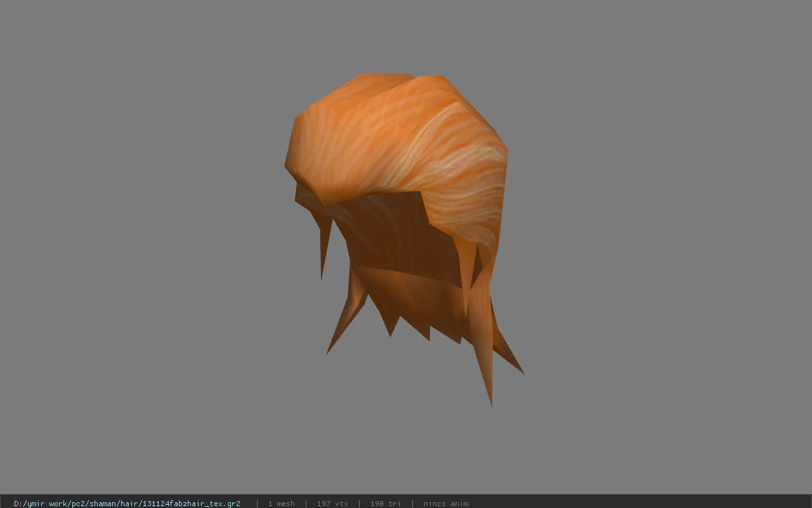
Task: Click the file path 131124fabzhair_tex.gr2 in status bar
Action: (127, 504)
